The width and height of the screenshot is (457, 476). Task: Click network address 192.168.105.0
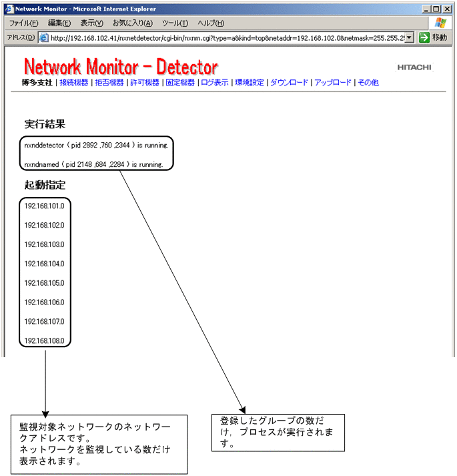(44, 283)
